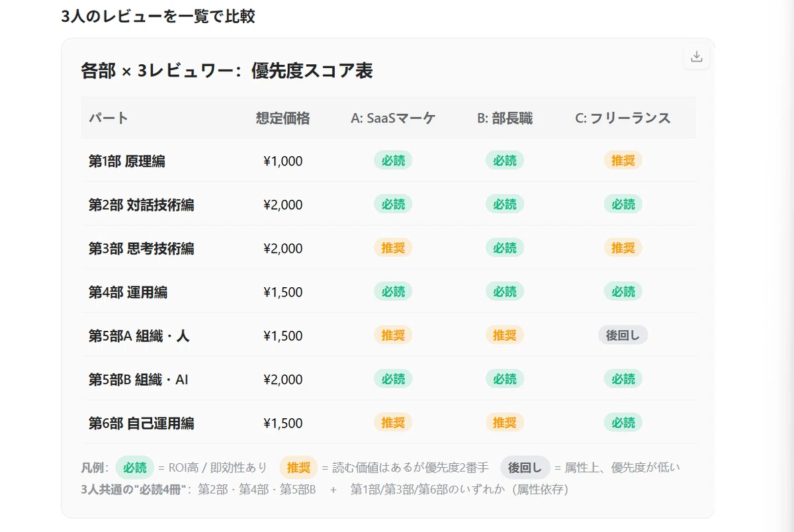Screen dimensions: 794x532
Task: Click the heading 3人のレビューを一覧で比較
Action: 158,17
